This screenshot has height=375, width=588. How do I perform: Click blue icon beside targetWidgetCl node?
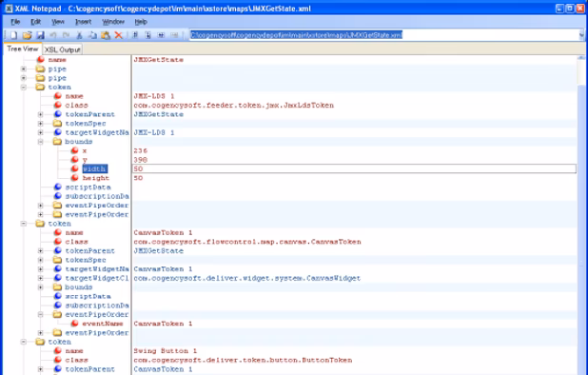(x=58, y=278)
